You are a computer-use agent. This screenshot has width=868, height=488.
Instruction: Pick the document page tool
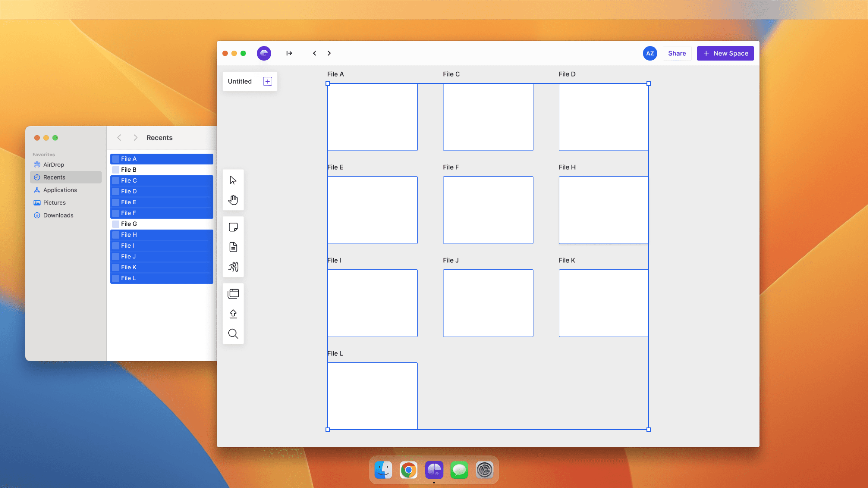233,247
